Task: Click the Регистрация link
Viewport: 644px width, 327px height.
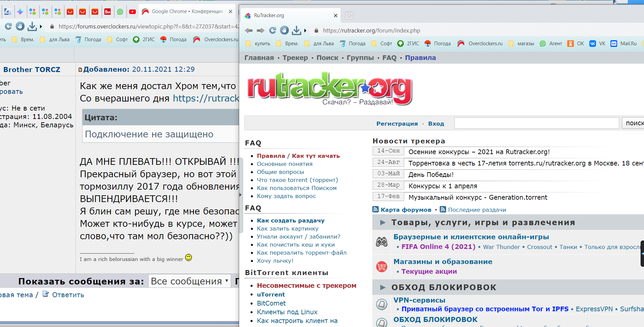Action: tap(397, 124)
